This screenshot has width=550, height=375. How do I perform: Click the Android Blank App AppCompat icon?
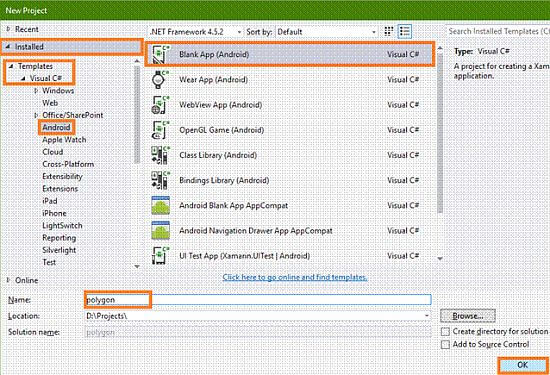coord(161,206)
